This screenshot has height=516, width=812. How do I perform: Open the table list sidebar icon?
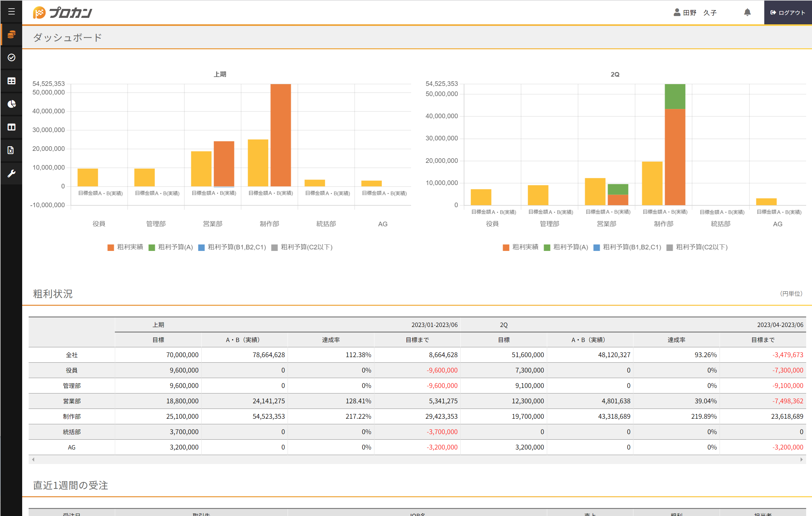(11, 81)
